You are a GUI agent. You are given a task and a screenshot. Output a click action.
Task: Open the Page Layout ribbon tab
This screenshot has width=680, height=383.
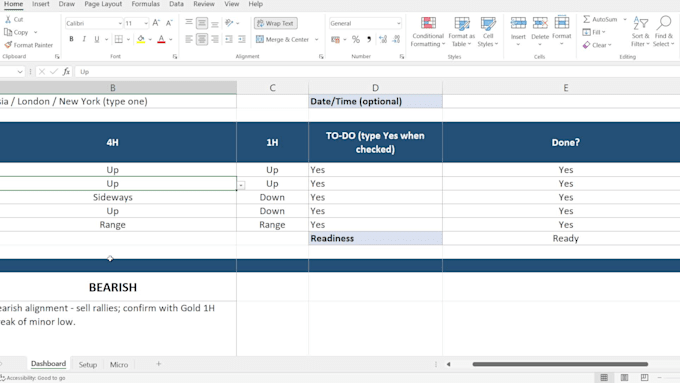(x=103, y=4)
